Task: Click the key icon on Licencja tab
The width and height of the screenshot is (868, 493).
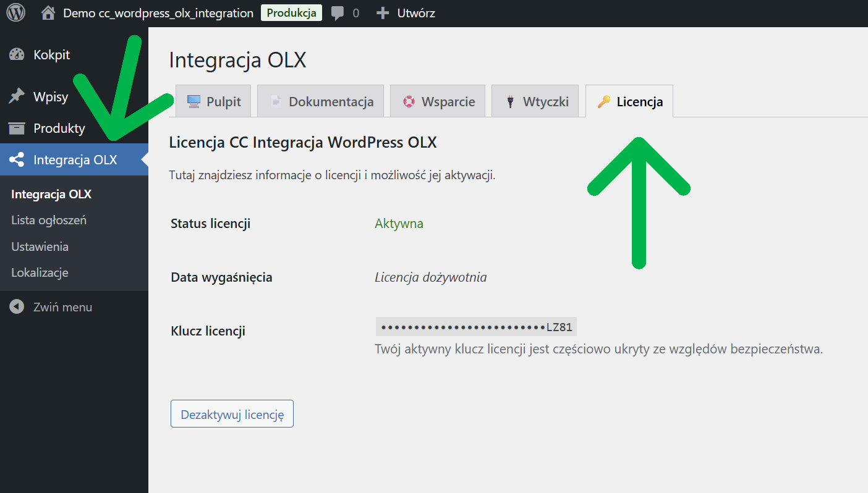Action: pos(604,102)
